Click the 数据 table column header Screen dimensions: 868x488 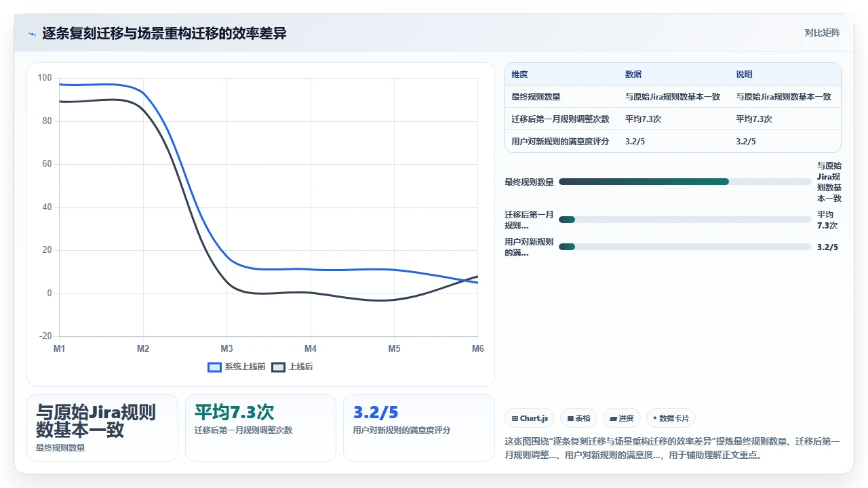coord(633,75)
